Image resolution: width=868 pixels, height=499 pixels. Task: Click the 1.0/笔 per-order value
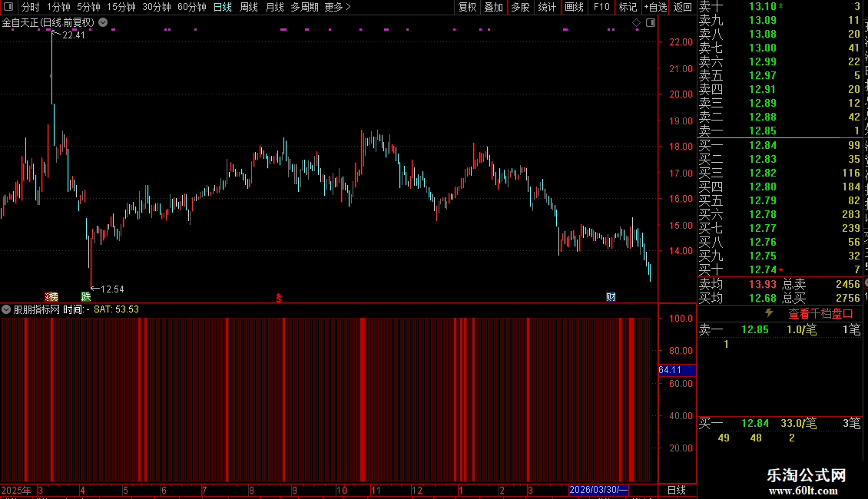(801, 329)
